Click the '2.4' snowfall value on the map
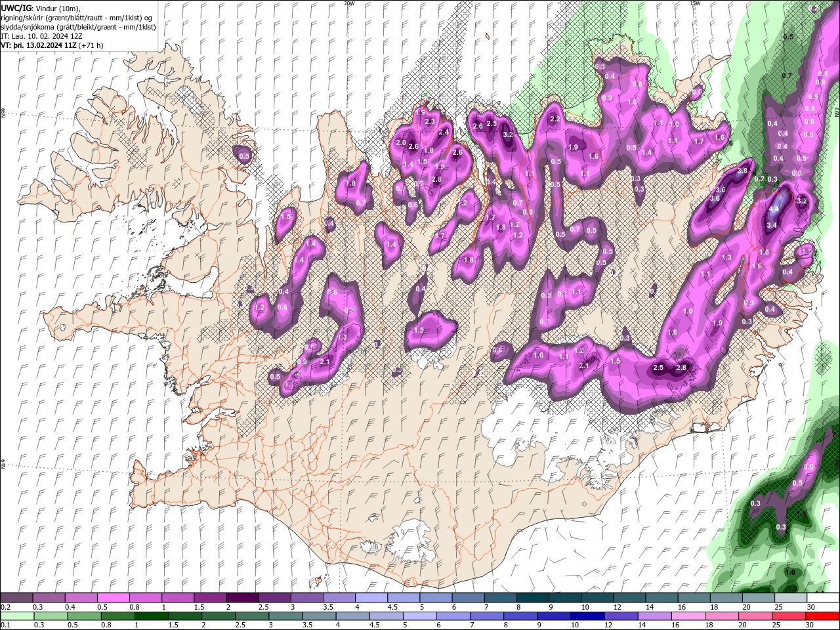The width and height of the screenshot is (840, 630). pos(444,132)
